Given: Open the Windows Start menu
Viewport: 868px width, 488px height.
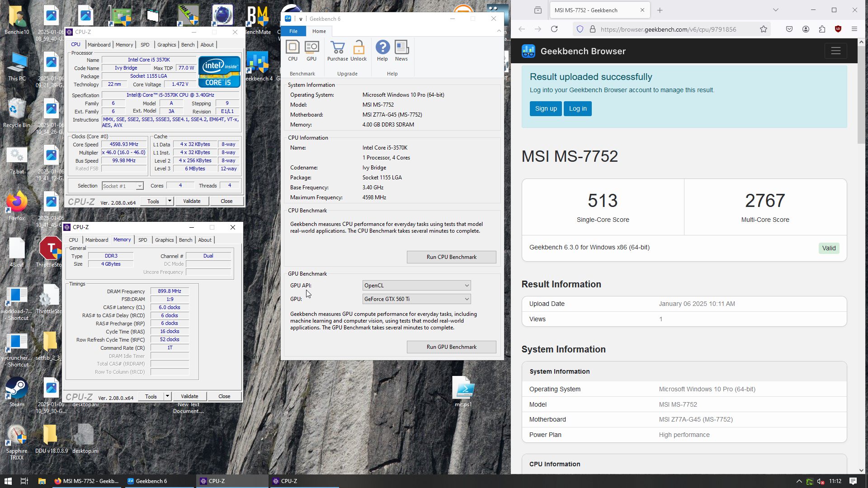Looking at the screenshot, I should [x=8, y=481].
